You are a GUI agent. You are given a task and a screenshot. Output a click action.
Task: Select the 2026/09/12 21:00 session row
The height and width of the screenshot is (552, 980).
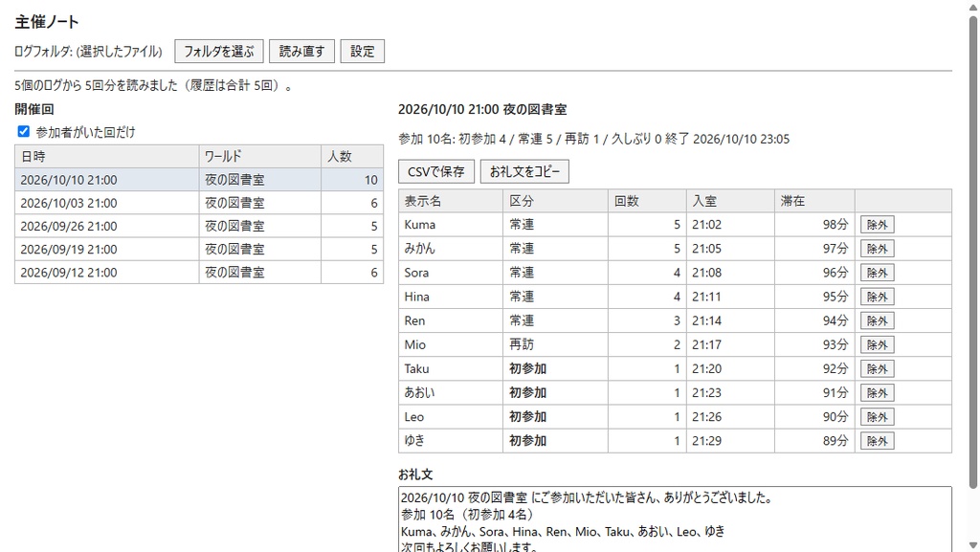[199, 273]
